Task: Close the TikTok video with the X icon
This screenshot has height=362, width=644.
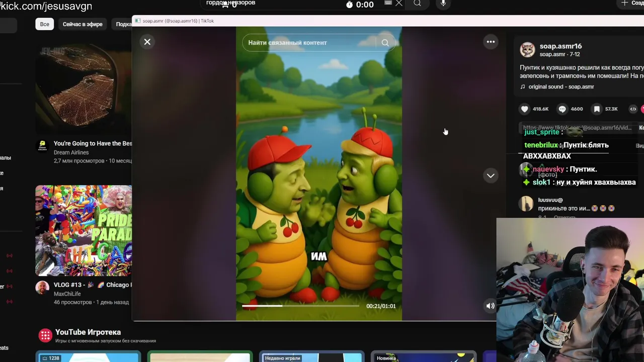Action: (x=147, y=42)
